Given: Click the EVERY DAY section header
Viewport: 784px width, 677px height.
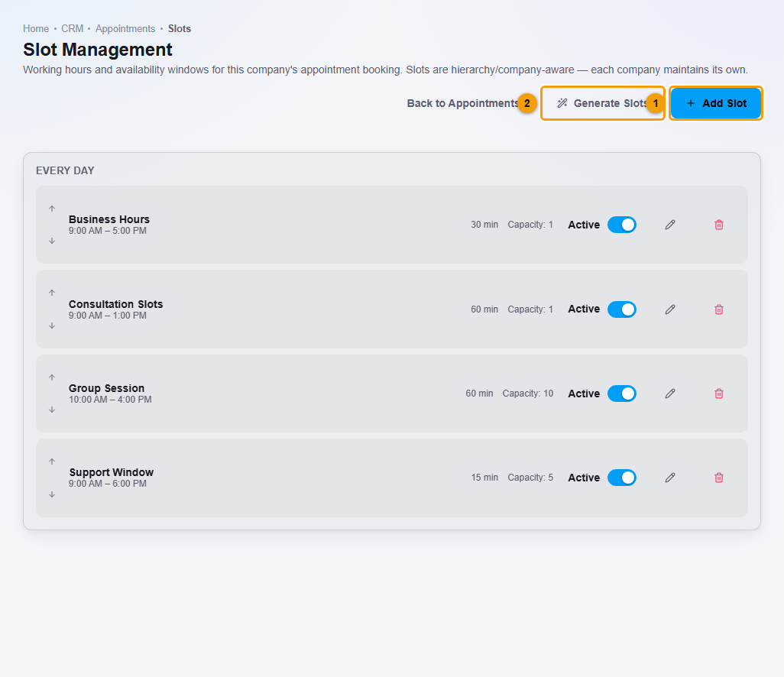Looking at the screenshot, I should click(65, 170).
